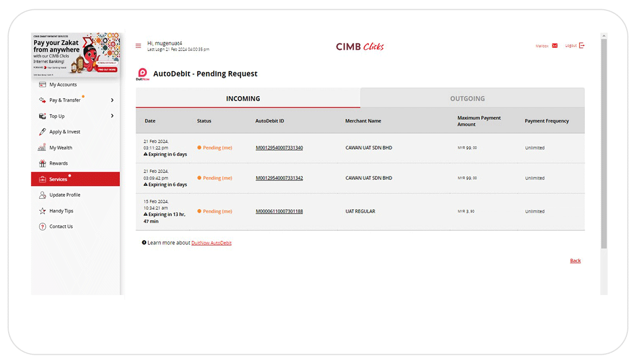Open the Mailbox envelope icon
The width and height of the screenshot is (636, 364).
coord(554,46)
